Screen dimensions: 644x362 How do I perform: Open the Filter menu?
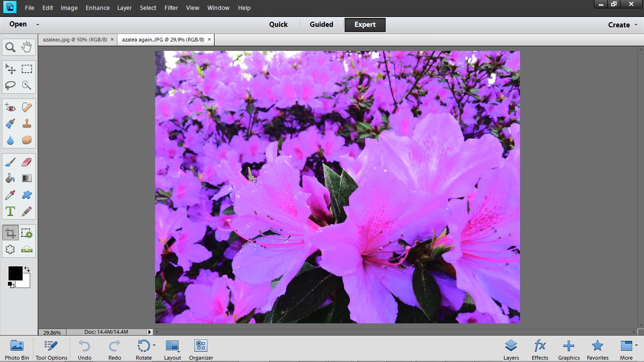(171, 8)
